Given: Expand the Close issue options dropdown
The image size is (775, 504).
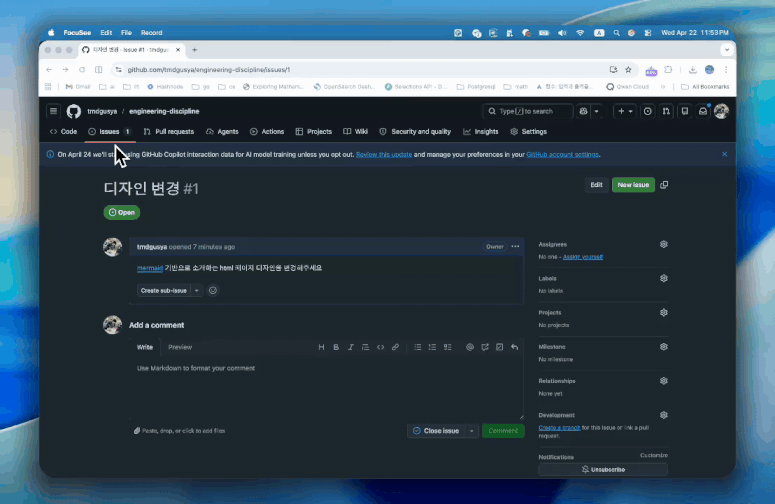Looking at the screenshot, I should click(x=472, y=431).
